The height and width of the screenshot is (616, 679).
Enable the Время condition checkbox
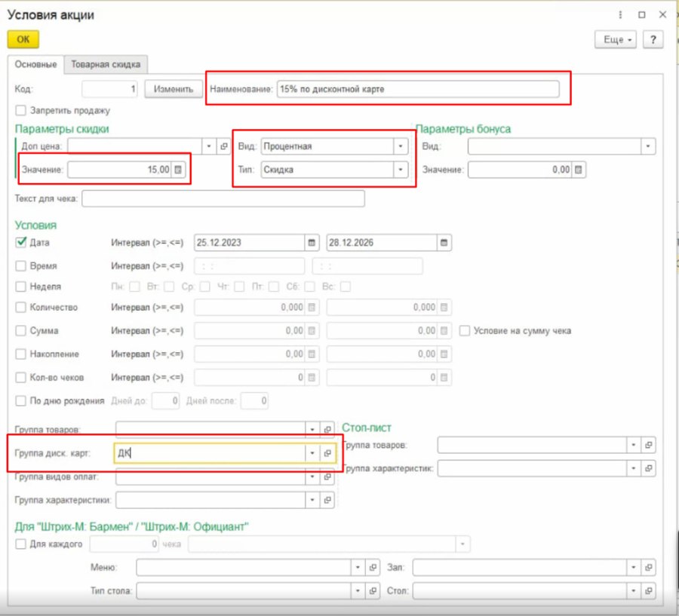click(20, 266)
